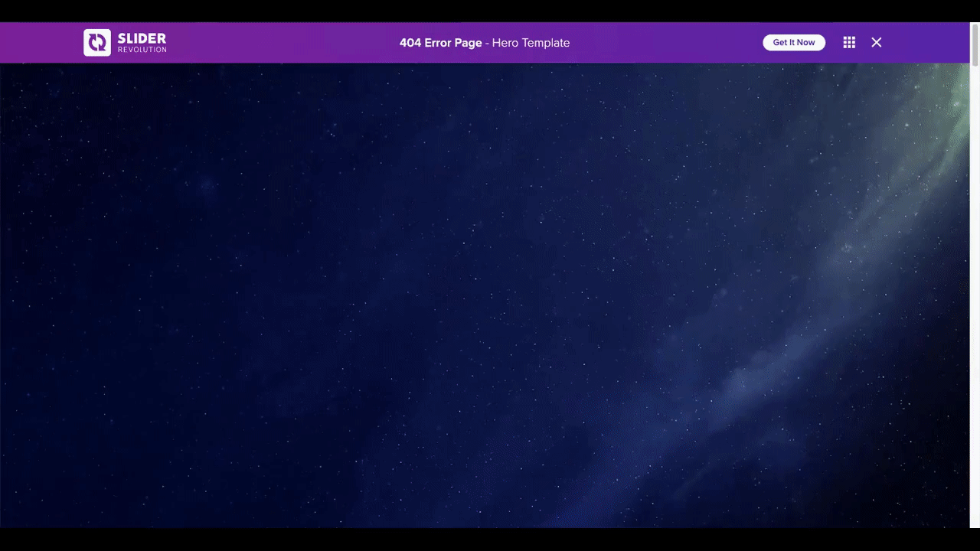Image resolution: width=980 pixels, height=551 pixels.
Task: Close the template preview bar
Action: tap(877, 43)
